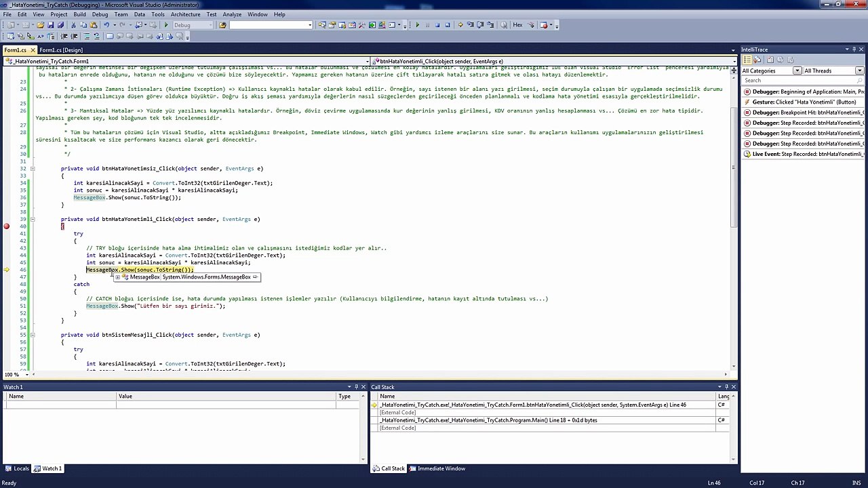The width and height of the screenshot is (868, 488).
Task: Select Live Event: Step Recorded entry
Action: pos(803,154)
